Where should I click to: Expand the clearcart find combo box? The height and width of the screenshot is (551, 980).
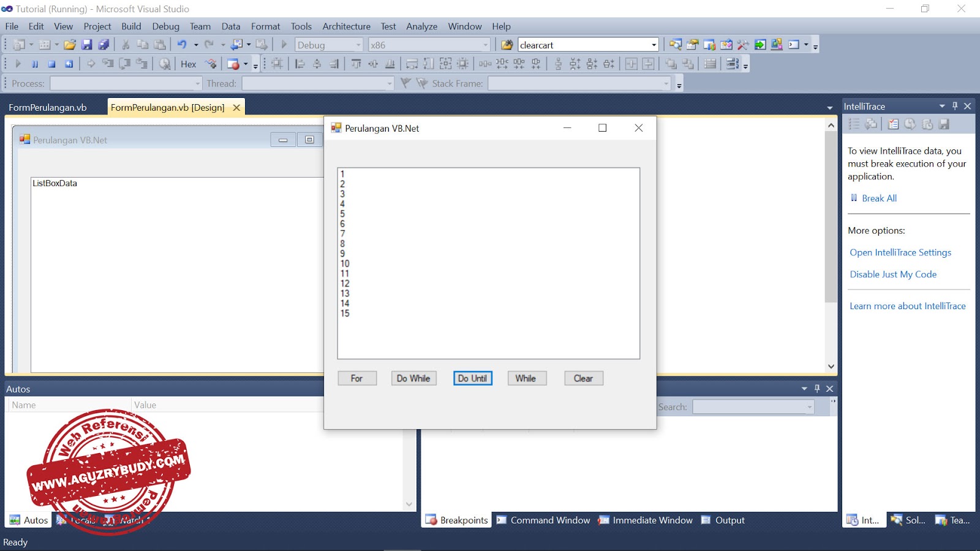click(x=654, y=45)
